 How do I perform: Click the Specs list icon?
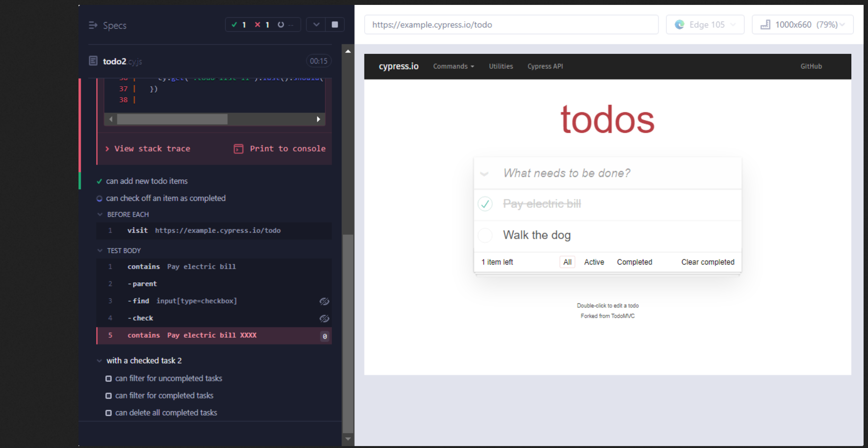click(93, 25)
